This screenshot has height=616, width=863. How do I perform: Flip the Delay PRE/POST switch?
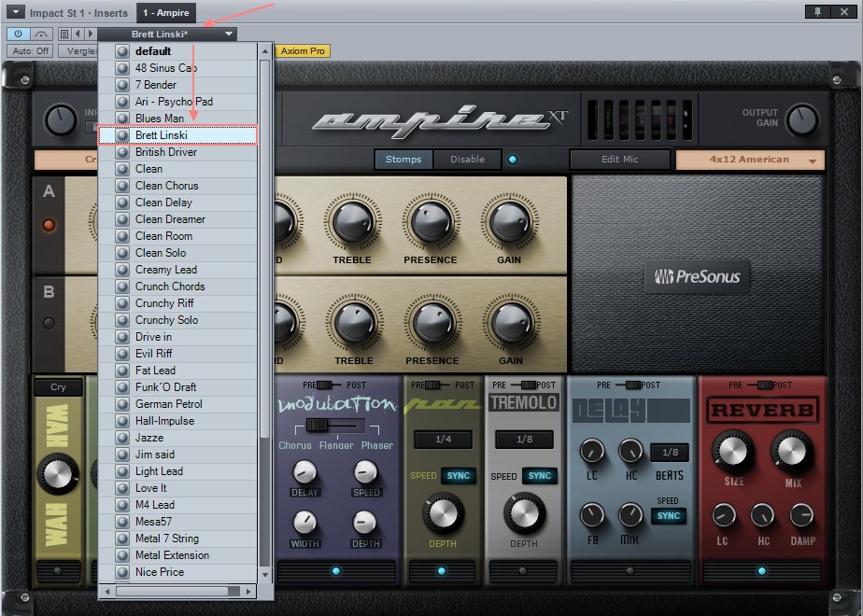tap(633, 385)
